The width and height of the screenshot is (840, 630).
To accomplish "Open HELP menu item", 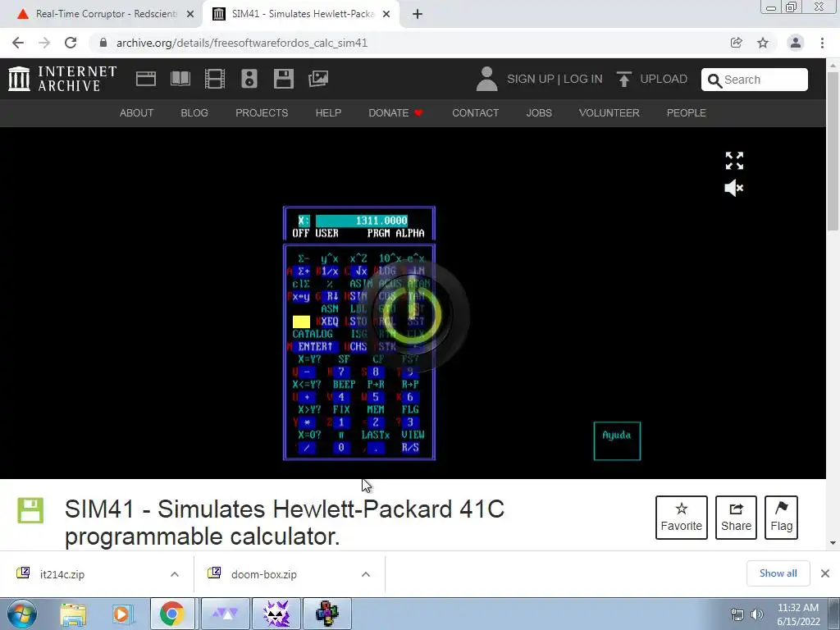I will point(328,113).
